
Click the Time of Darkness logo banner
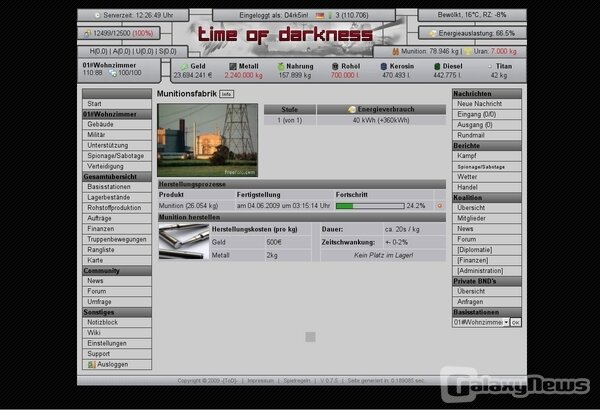285,35
